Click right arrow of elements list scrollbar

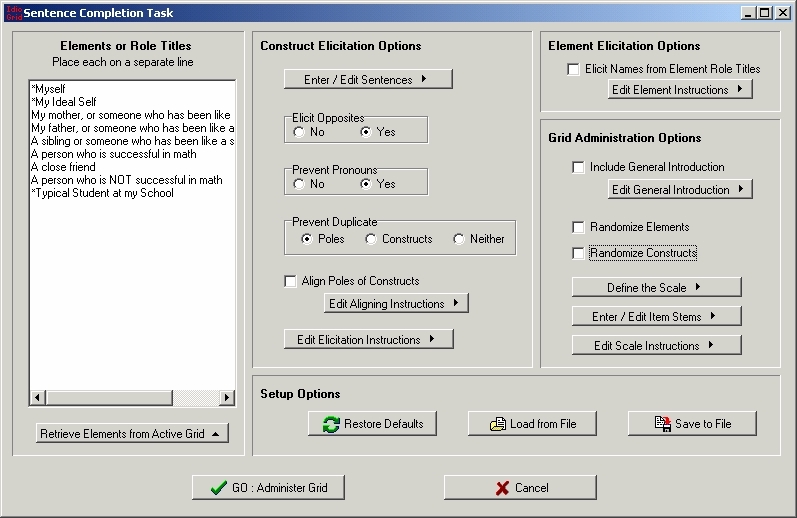tap(227, 398)
